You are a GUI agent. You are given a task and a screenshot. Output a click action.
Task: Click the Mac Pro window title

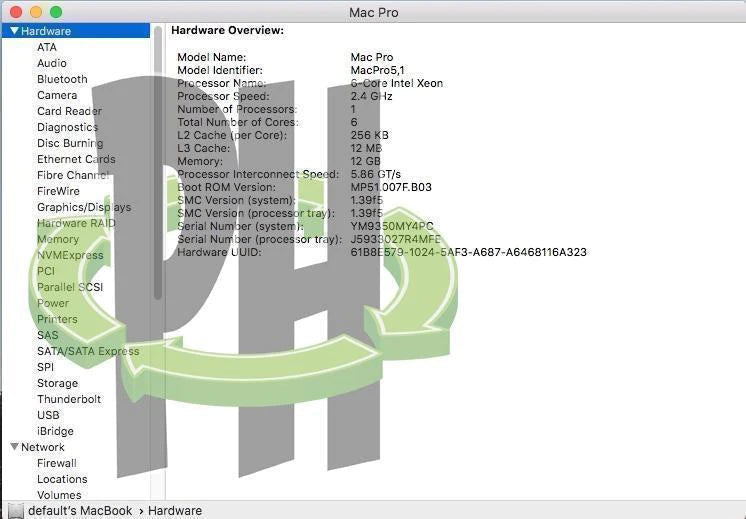pos(373,12)
